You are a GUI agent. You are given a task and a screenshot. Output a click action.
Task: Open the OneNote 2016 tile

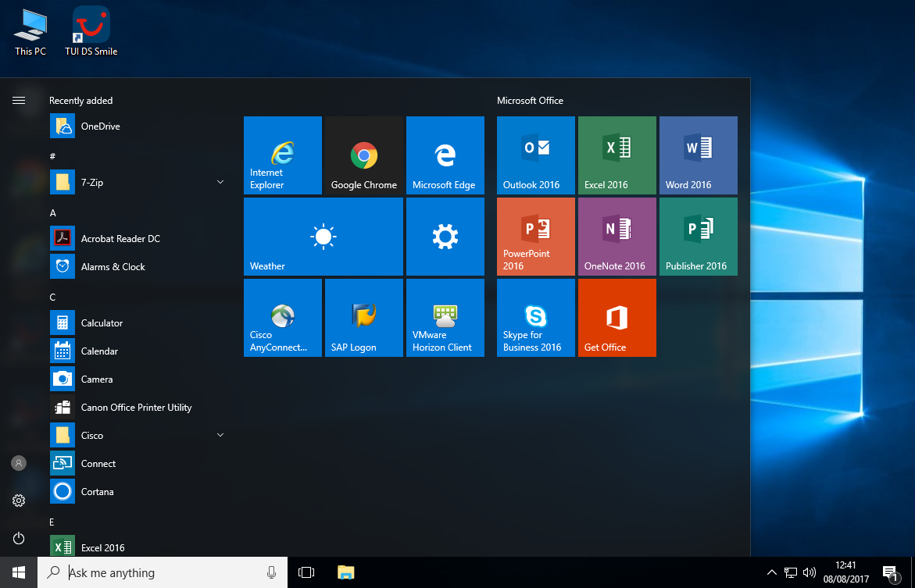pos(617,237)
